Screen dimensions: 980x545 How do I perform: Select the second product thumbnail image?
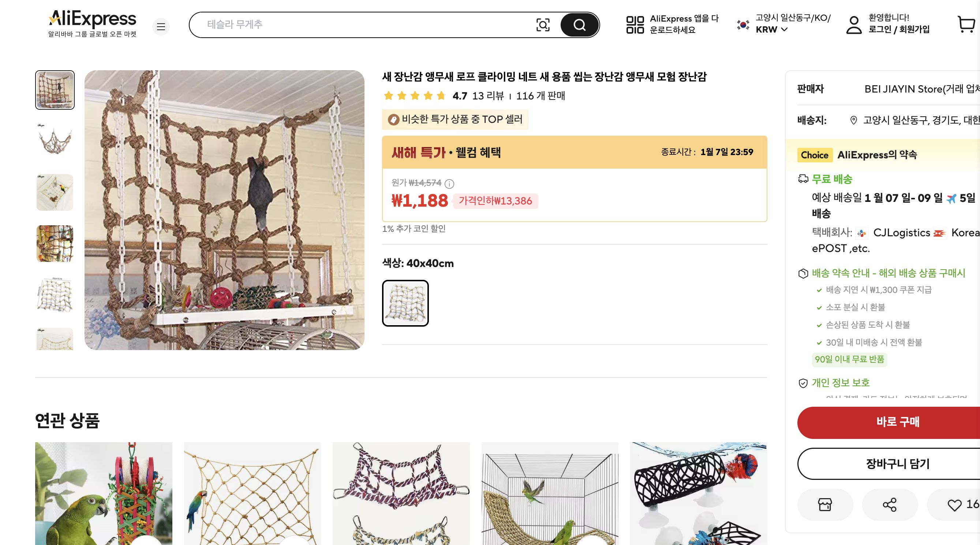pos(55,141)
